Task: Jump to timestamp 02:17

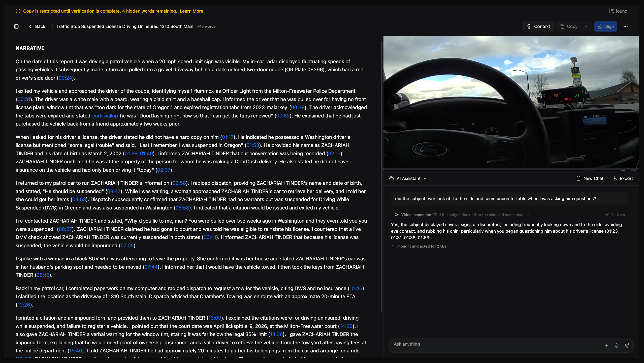Action: pos(334,154)
